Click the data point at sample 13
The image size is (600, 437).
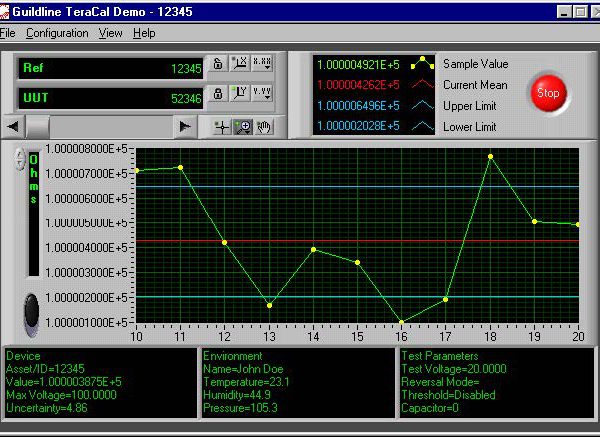click(269, 305)
